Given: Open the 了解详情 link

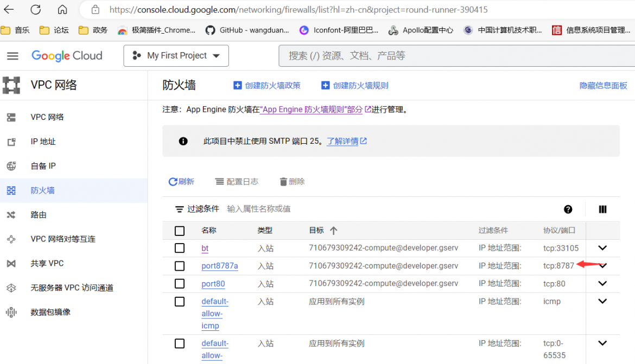Looking at the screenshot, I should (x=347, y=141).
